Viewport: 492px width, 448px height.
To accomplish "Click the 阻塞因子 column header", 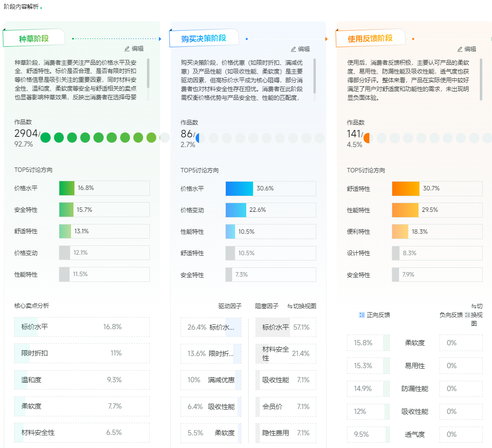I will click(267, 306).
